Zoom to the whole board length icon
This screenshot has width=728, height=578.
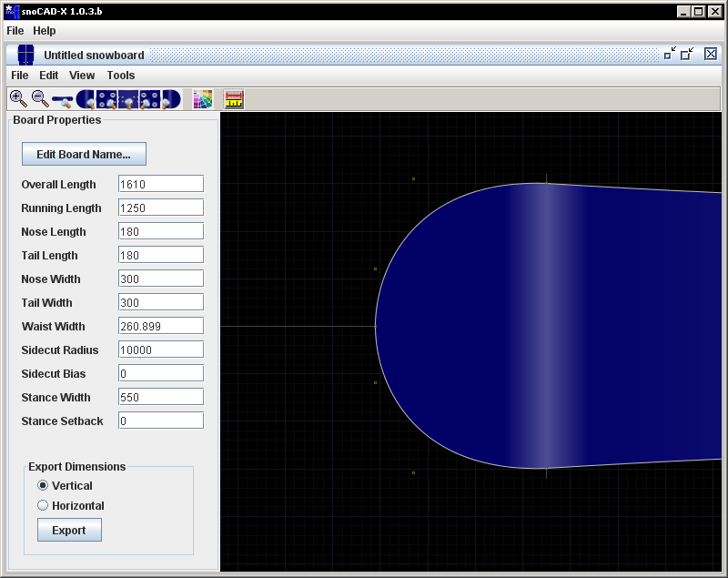pos(63,99)
